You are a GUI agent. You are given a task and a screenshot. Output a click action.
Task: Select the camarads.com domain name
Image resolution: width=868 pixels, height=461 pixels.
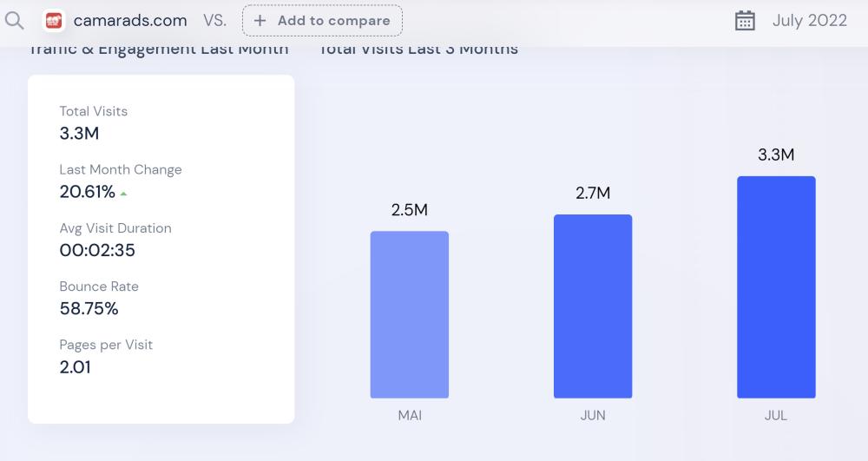(130, 20)
